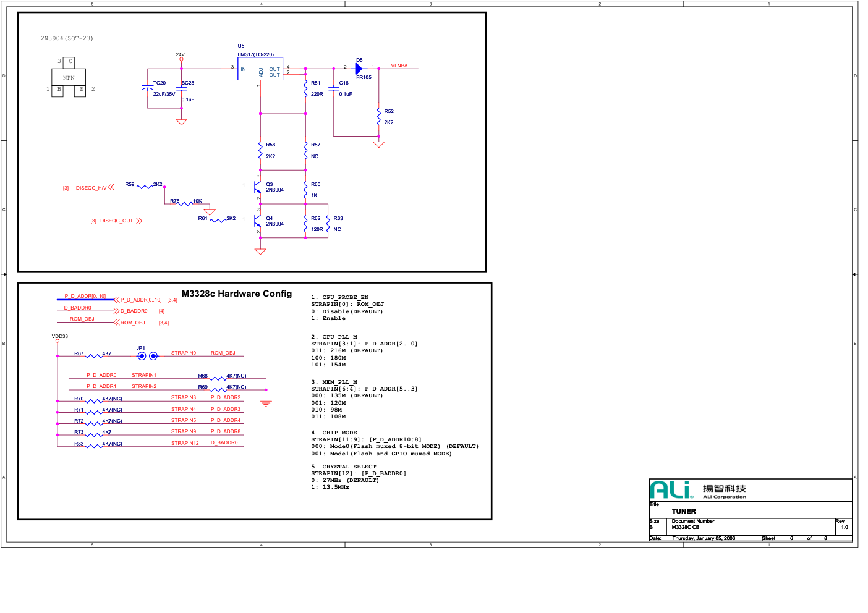
Task: Click the R78 10K resistor
Action: (x=185, y=203)
